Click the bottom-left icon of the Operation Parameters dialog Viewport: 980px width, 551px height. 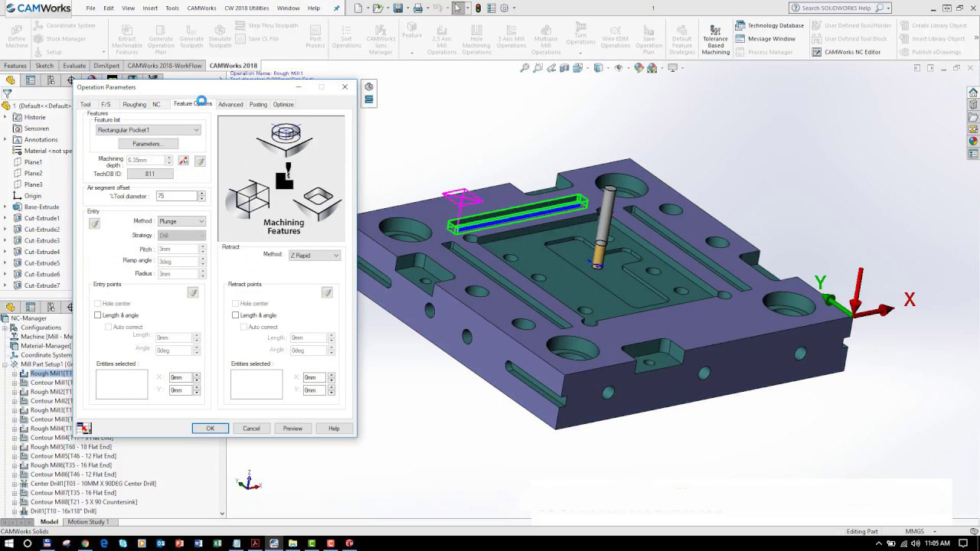click(84, 428)
